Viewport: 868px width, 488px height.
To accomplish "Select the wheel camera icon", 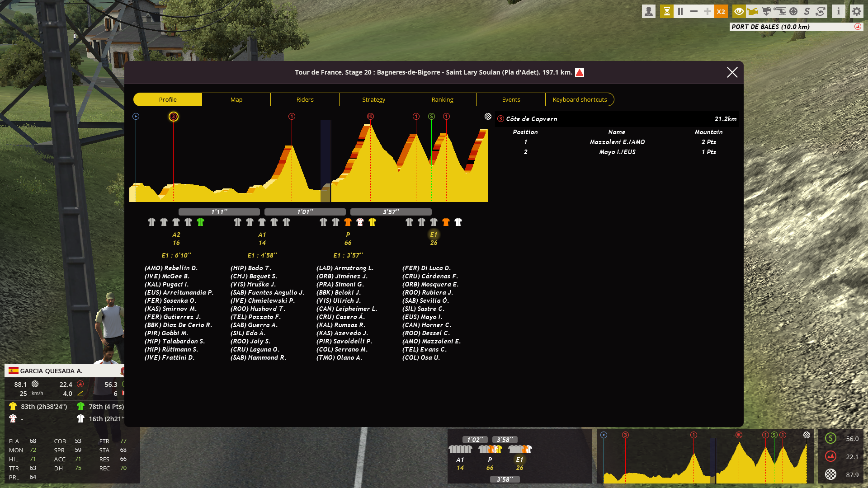I will pyautogui.click(x=793, y=12).
